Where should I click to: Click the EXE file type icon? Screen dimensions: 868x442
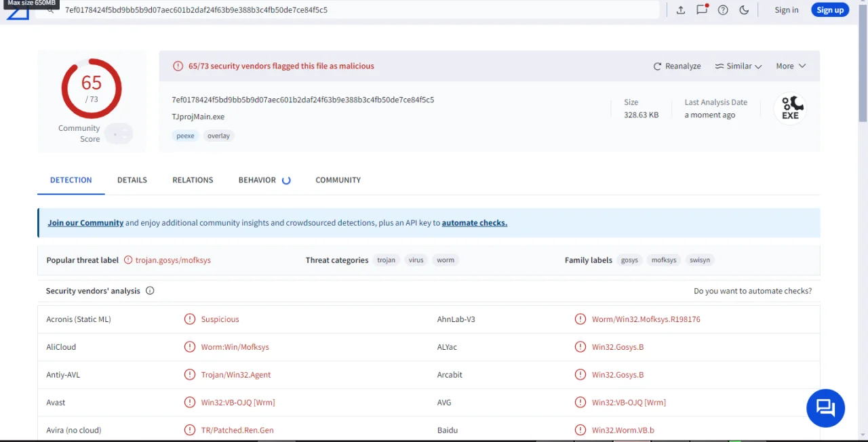tap(791, 108)
